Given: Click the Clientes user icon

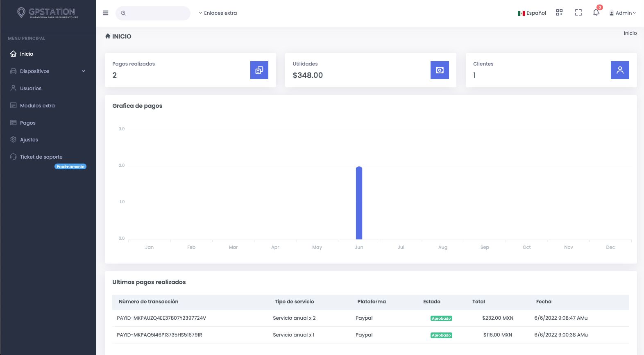Looking at the screenshot, I should [620, 70].
